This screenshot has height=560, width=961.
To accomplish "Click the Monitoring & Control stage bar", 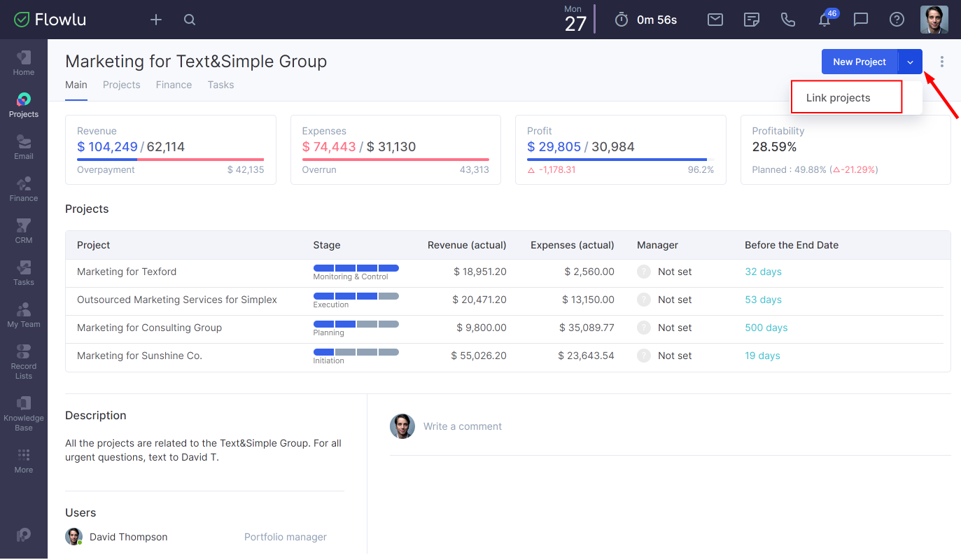I will pos(356,268).
